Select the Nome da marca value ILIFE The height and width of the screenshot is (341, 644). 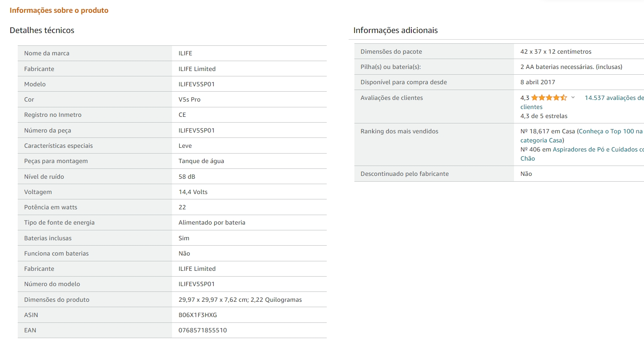185,53
